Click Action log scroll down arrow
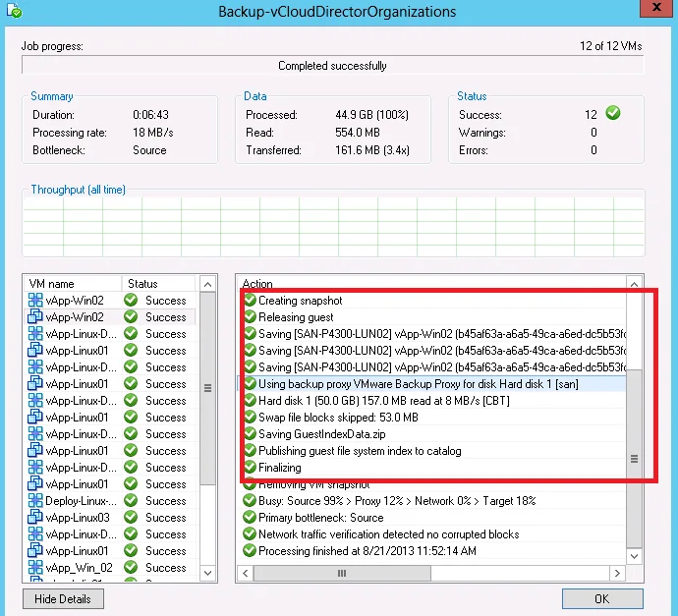The height and width of the screenshot is (616, 678). pyautogui.click(x=634, y=556)
